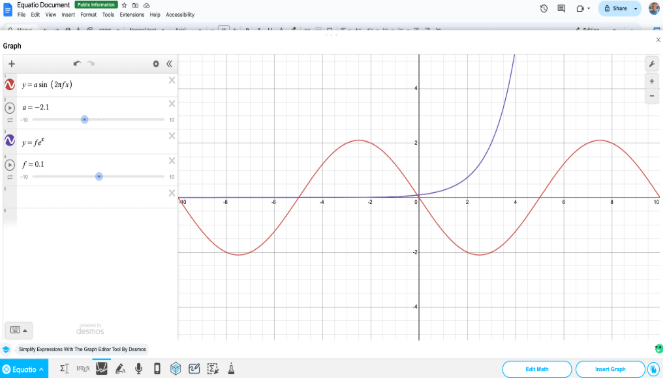Edit the Equatio Document title

[x=44, y=5]
